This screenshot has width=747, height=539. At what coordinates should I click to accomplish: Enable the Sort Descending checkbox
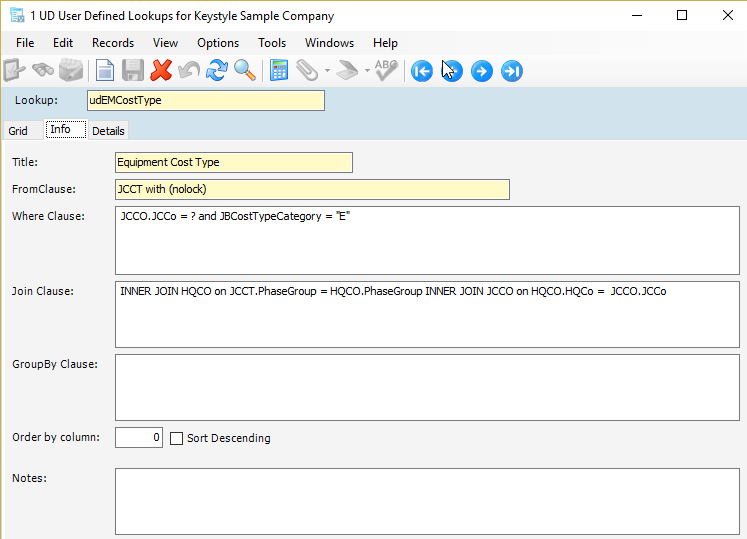176,438
